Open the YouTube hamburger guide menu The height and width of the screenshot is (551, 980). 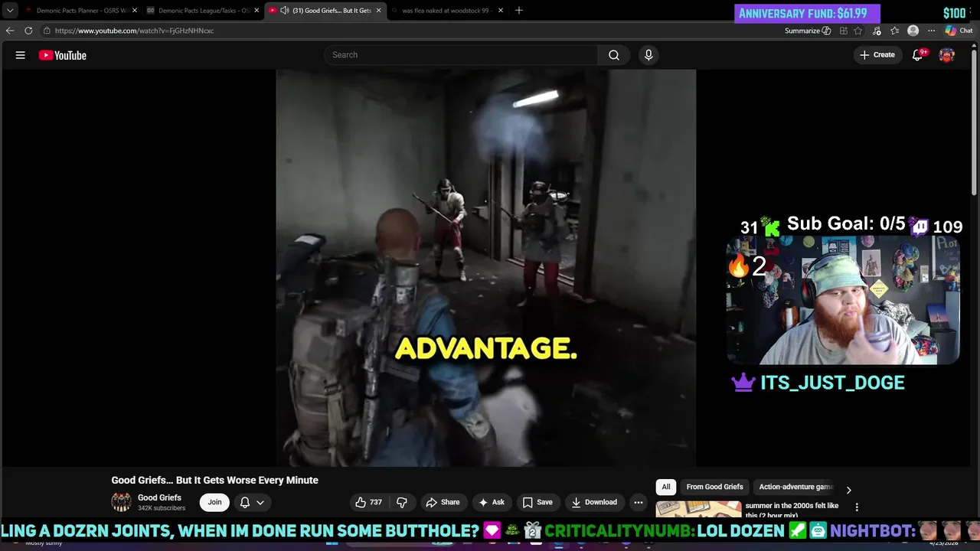point(21,55)
